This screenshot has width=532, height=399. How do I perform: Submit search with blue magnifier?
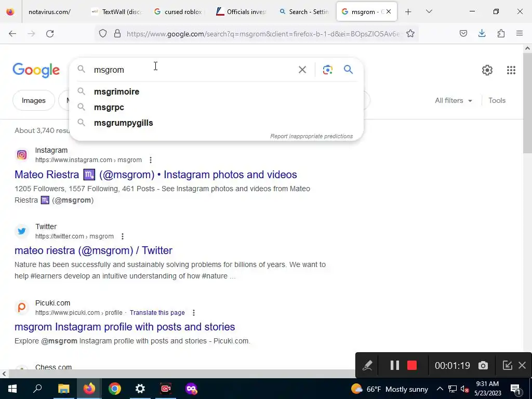pos(349,70)
